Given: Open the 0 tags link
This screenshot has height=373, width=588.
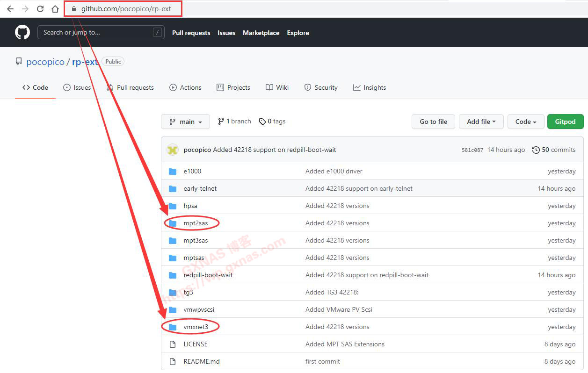Looking at the screenshot, I should 272,121.
